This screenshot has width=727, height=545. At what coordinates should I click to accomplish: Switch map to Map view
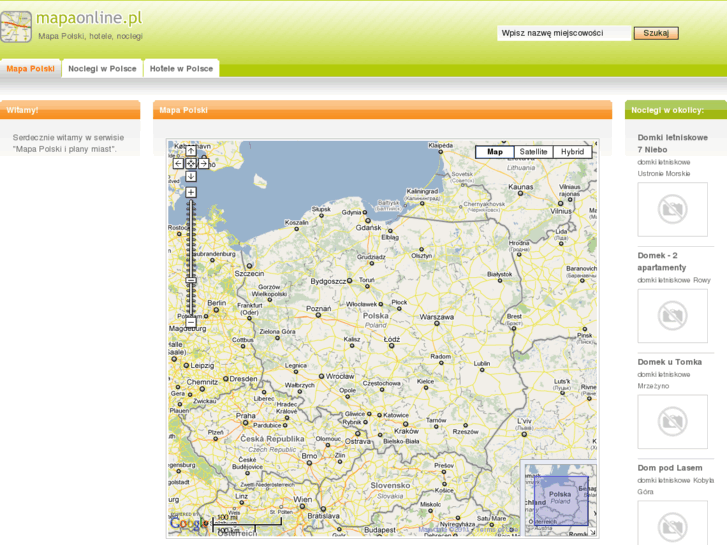[x=495, y=152]
